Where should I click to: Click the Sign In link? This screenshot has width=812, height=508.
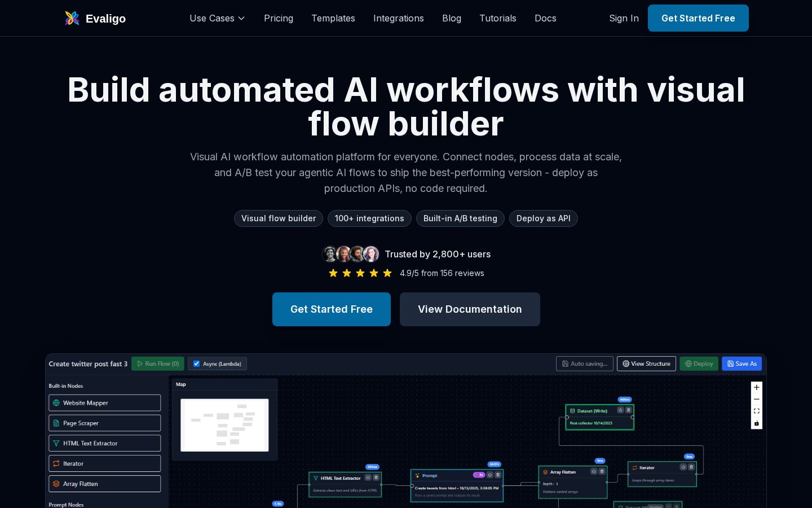(x=624, y=18)
